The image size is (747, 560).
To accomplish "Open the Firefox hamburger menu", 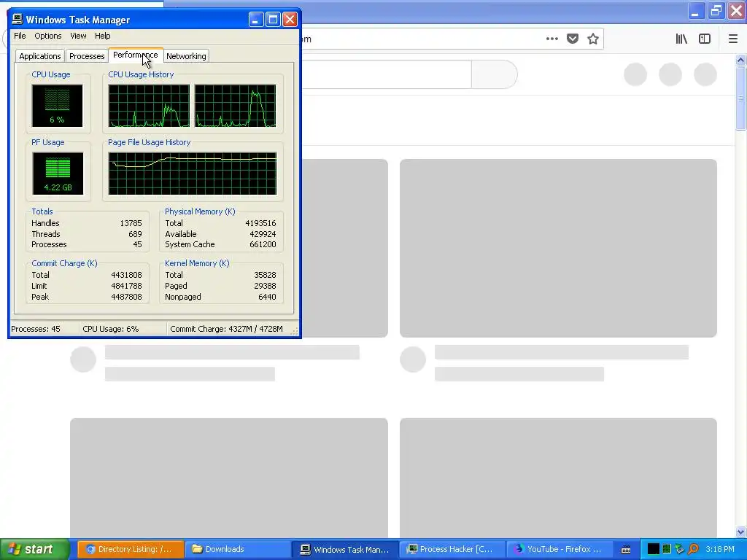I will coord(732,39).
